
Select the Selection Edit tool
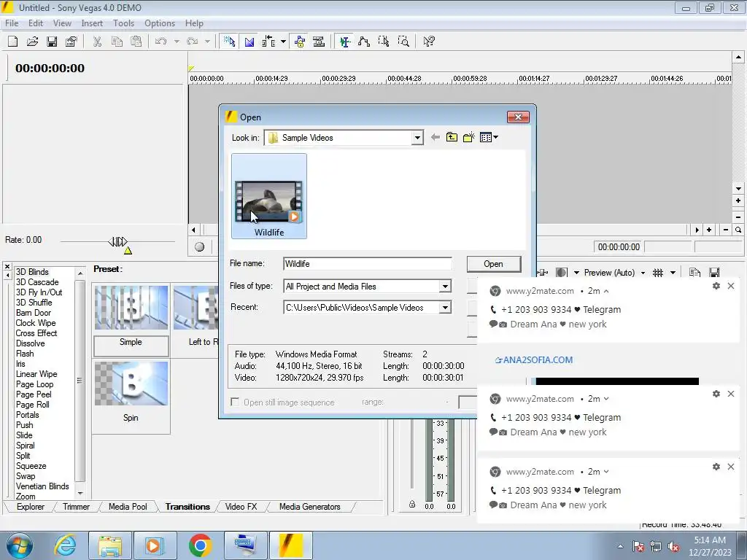(384, 42)
